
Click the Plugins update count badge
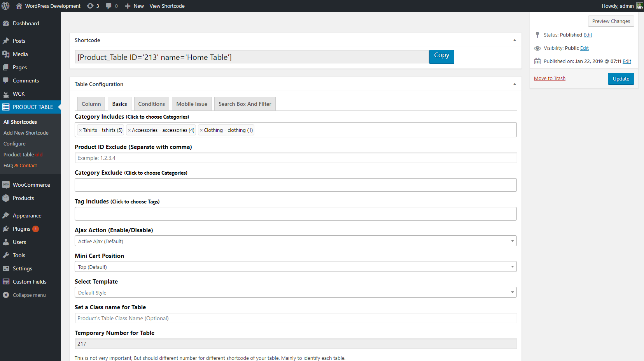pyautogui.click(x=35, y=229)
